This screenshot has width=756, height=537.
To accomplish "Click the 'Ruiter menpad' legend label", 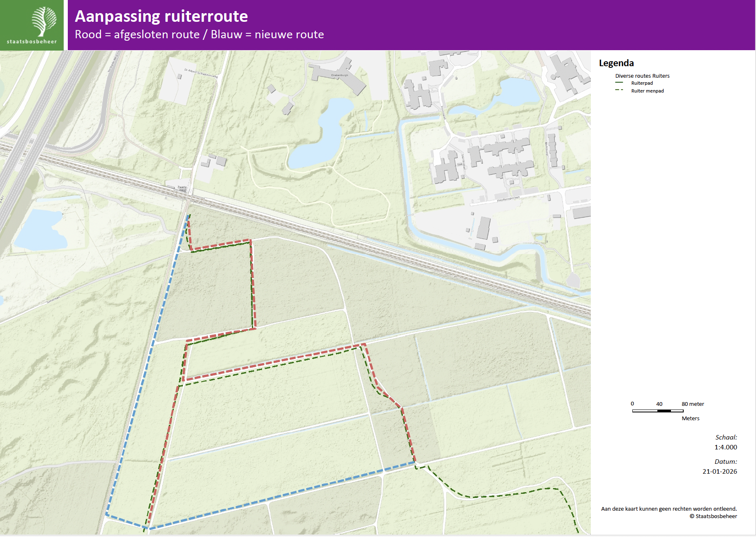I will [647, 91].
